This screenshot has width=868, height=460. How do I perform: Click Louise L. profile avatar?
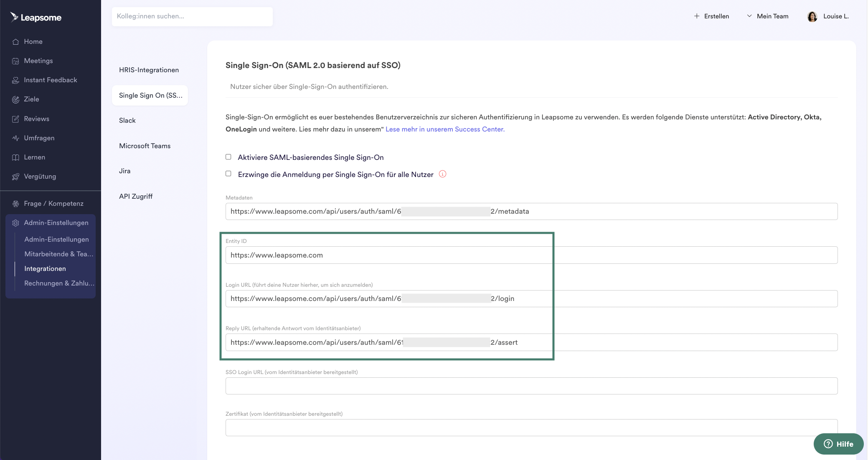[812, 17]
